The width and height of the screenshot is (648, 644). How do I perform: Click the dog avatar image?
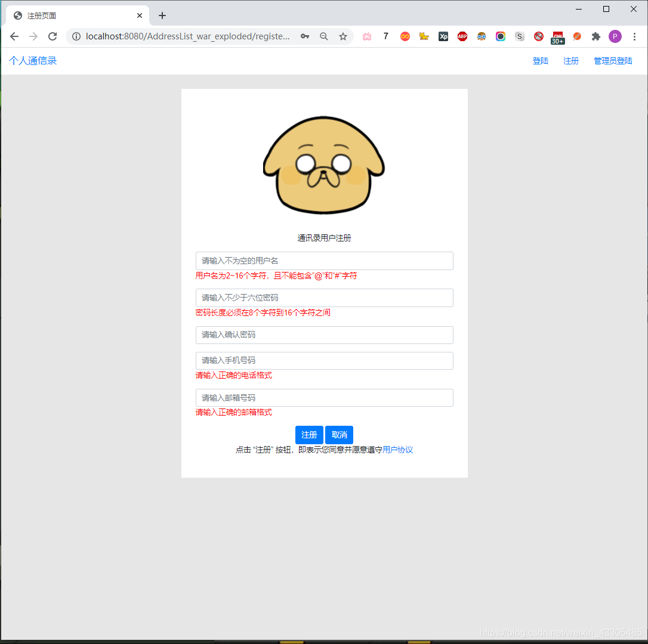(x=324, y=165)
